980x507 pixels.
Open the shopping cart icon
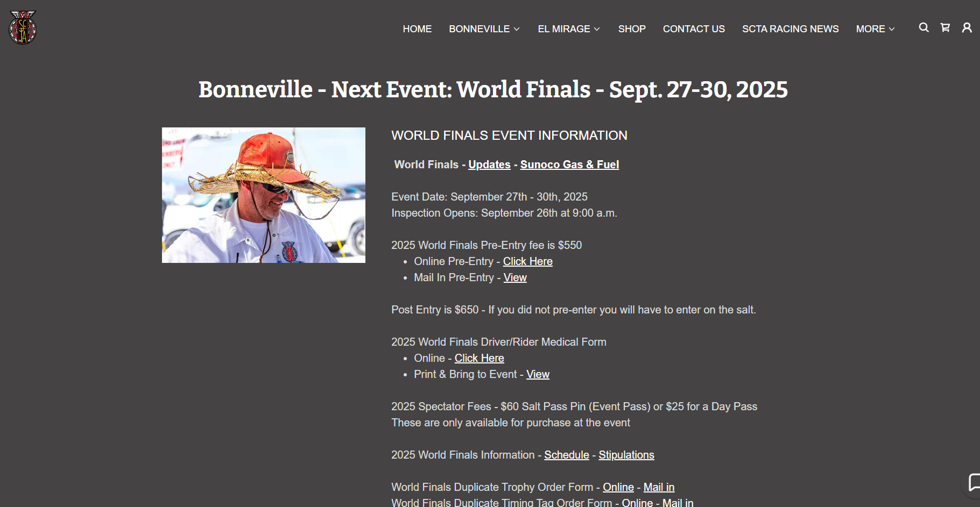click(x=945, y=27)
